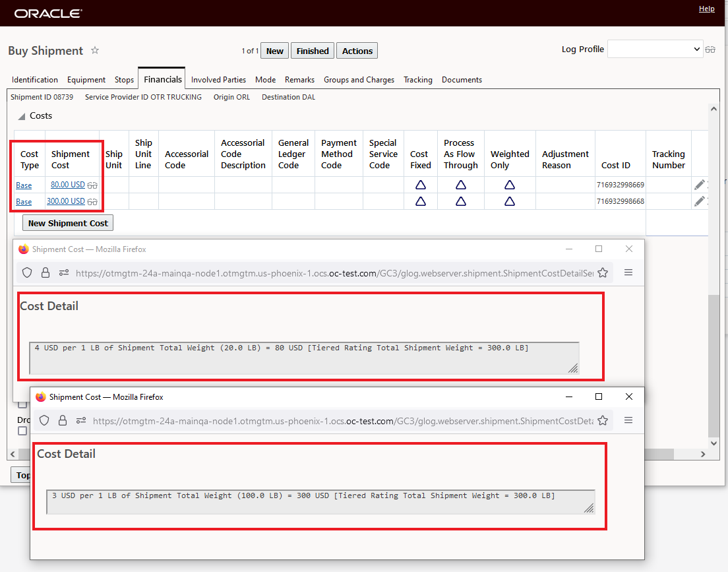728x572 pixels.
Task: Click padlock icon in lower Firefox window
Action: tap(62, 420)
